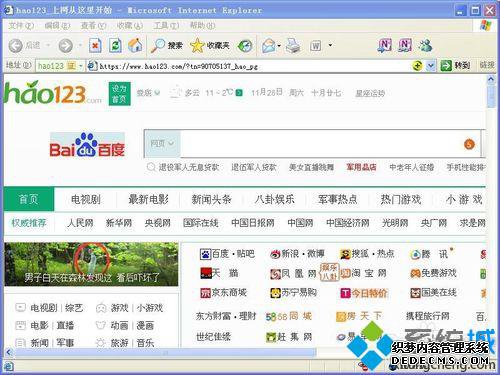This screenshot has width=500, height=375.
Task: Open the 编辑 menu
Action: (57, 25)
